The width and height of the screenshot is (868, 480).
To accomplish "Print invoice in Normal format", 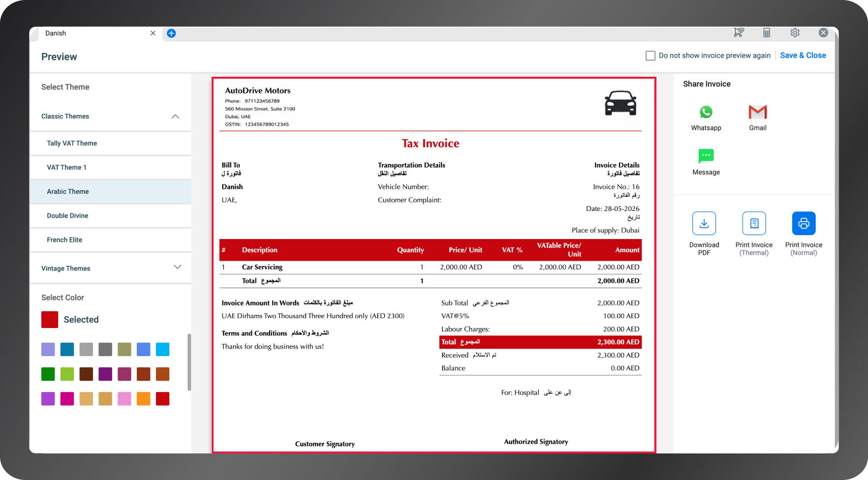I will point(804,223).
